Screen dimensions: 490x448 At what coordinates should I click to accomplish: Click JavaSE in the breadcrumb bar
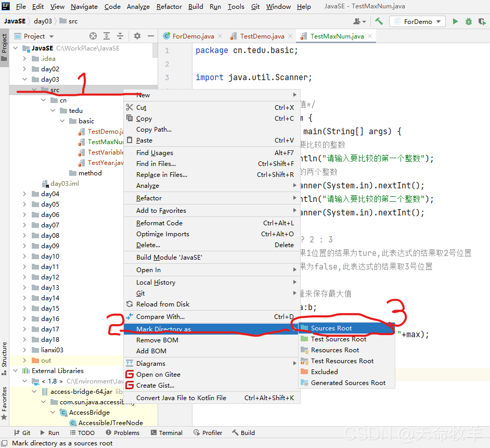pos(15,21)
